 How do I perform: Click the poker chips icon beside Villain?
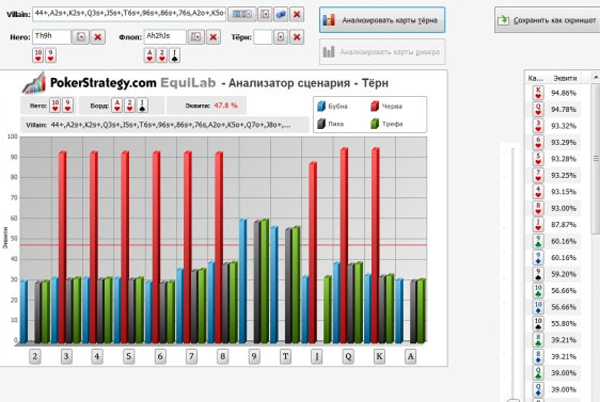[x=281, y=15]
